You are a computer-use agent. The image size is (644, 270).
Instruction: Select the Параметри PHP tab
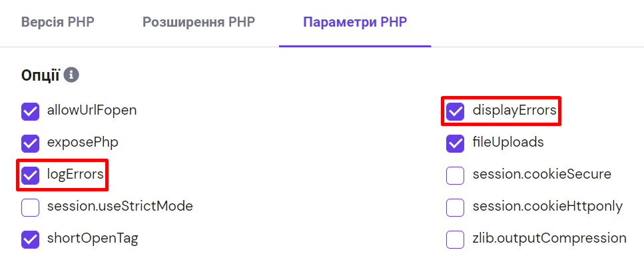355,22
